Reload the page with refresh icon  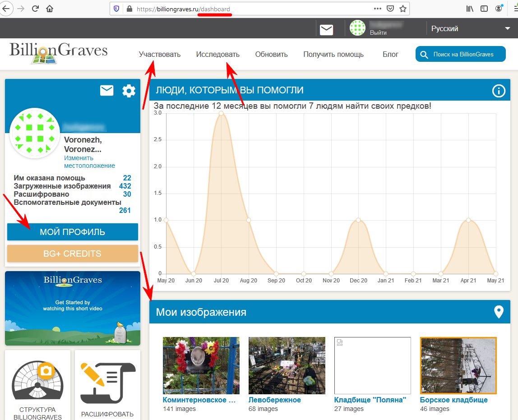click(35, 9)
